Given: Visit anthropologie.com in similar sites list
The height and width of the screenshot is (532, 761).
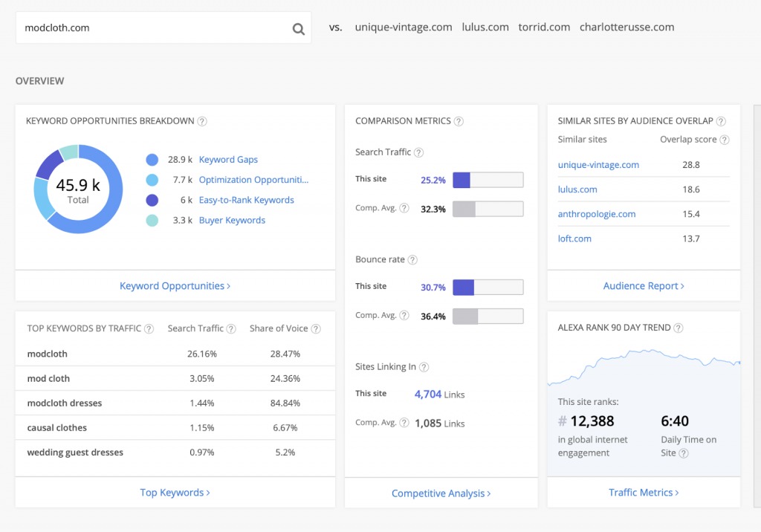Looking at the screenshot, I should 596,213.
